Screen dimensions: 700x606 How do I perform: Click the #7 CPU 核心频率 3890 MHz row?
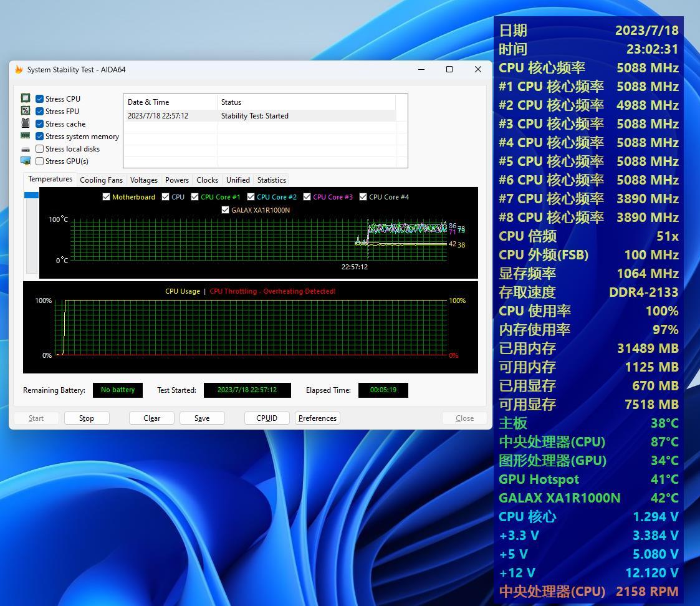tap(588, 199)
